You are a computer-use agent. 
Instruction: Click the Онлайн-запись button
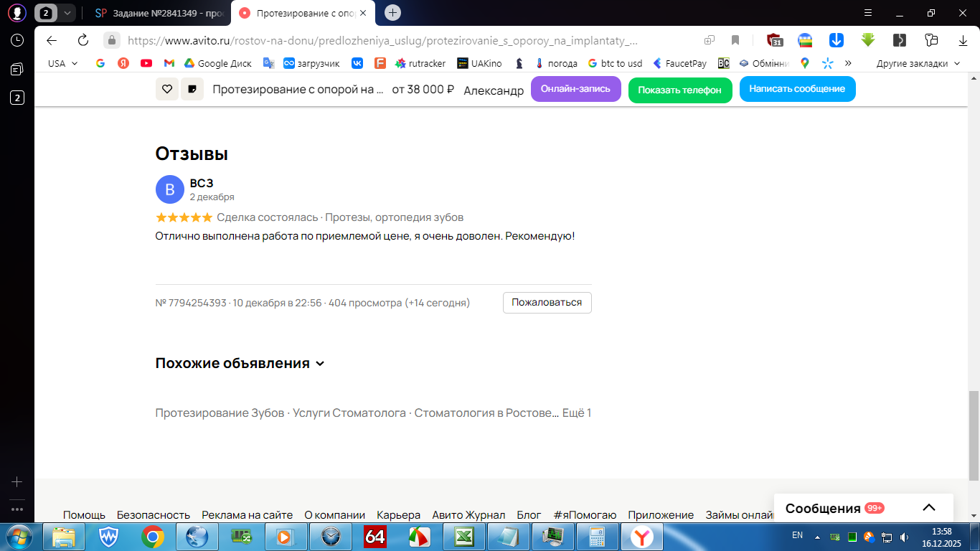[576, 89]
